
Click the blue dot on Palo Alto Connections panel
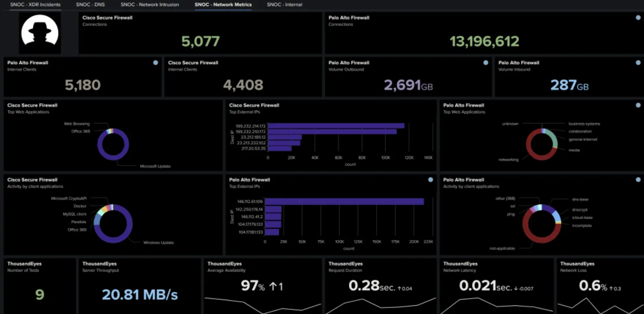click(638, 18)
